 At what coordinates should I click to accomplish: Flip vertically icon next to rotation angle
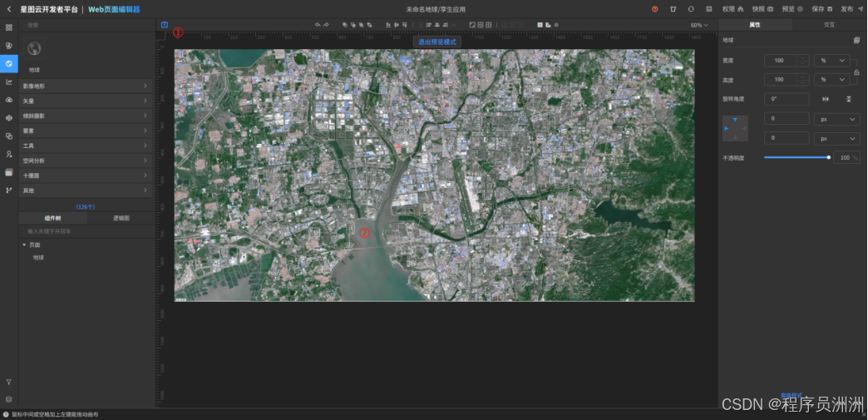[849, 99]
